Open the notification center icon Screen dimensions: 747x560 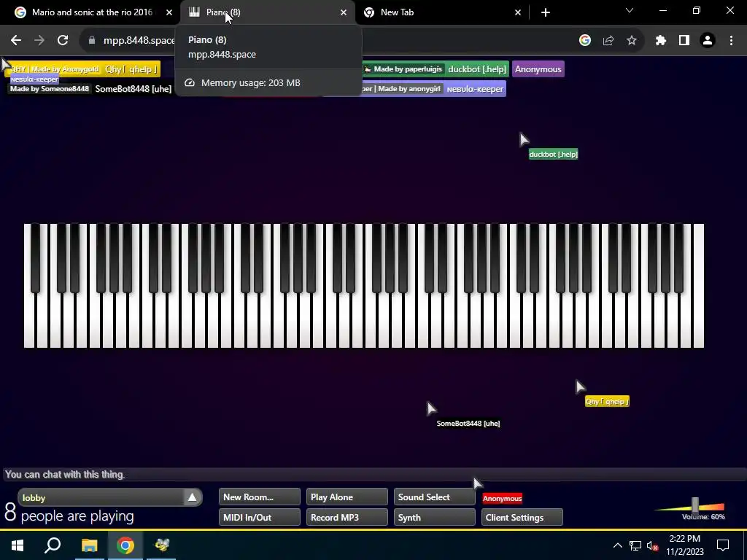coord(723,545)
